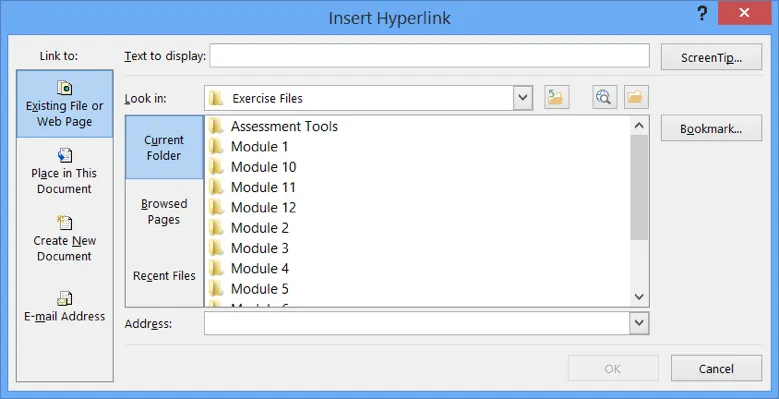
Task: Show Recent Files list
Action: [x=164, y=276]
